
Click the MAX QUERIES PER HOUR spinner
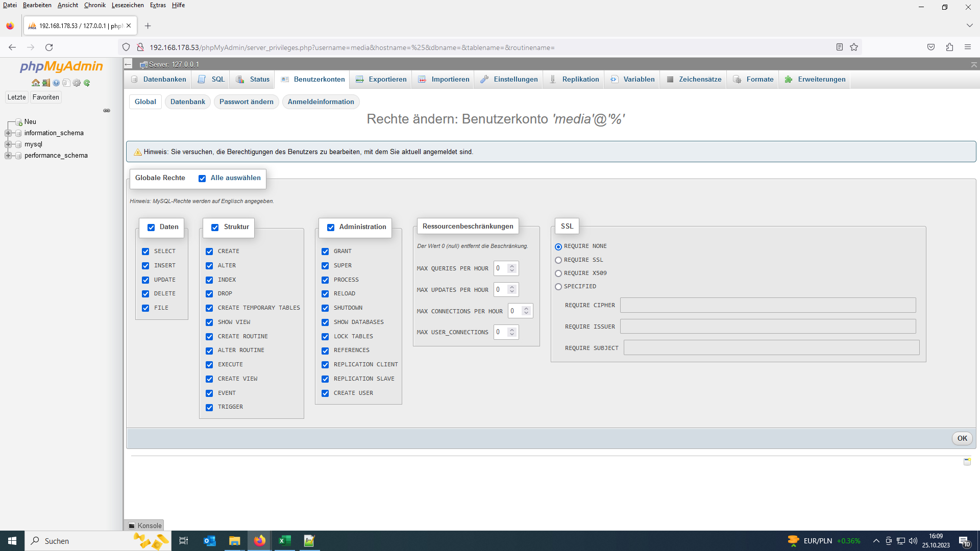[x=512, y=268]
